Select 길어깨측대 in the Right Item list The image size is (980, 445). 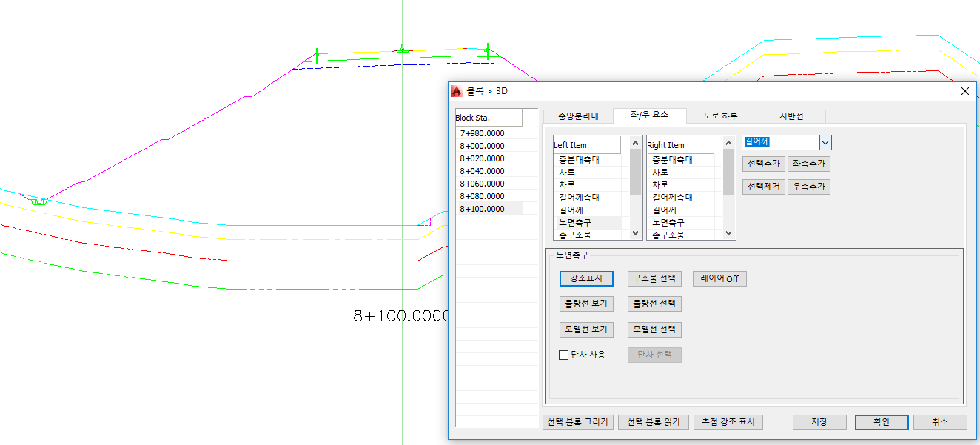pos(672,197)
